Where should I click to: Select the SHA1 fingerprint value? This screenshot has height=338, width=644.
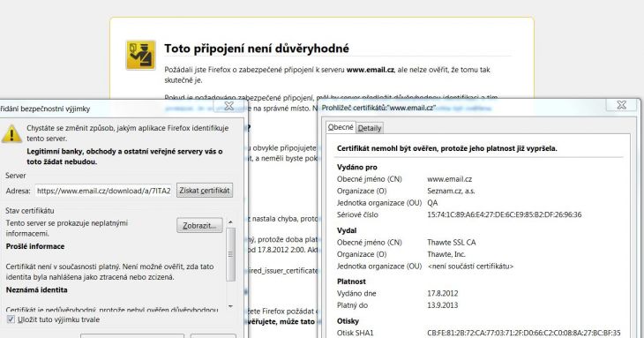pos(524,333)
